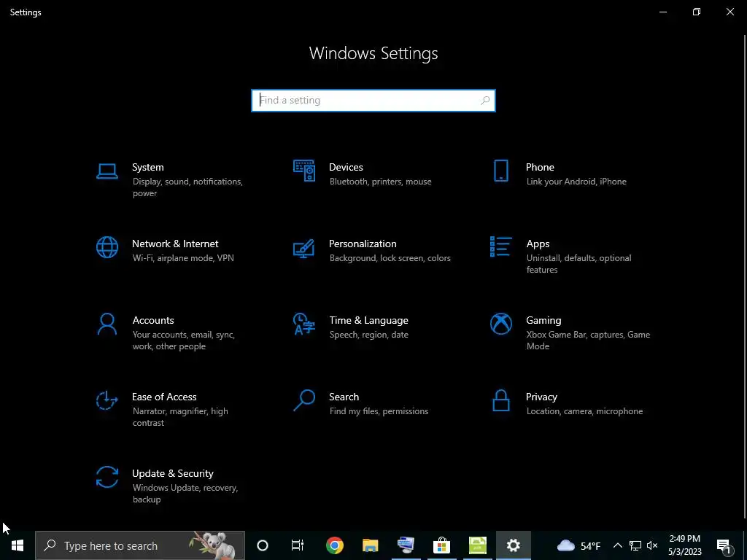Go to Network & Internet settings title
Image resolution: width=747 pixels, height=560 pixels.
175,244
